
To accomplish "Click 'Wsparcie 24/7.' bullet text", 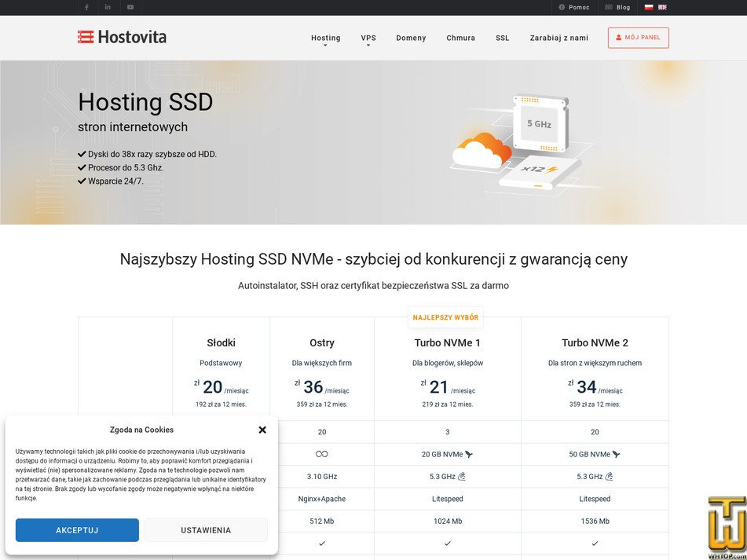I will click(x=115, y=181).
